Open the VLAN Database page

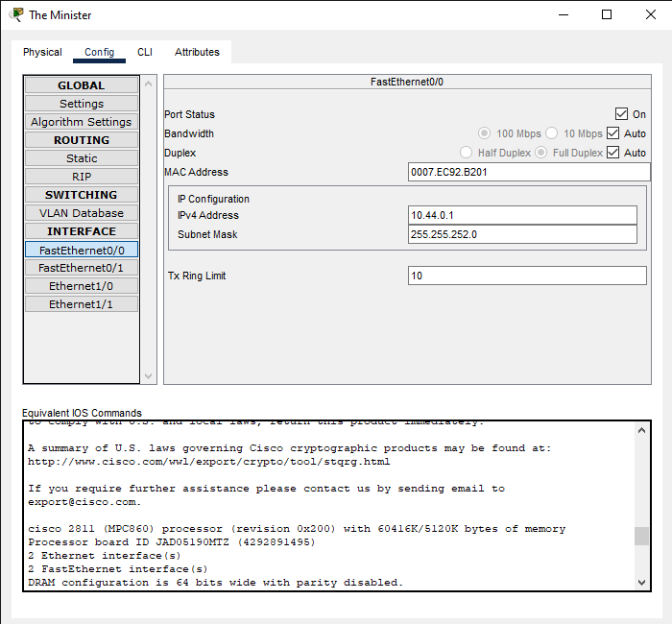82,213
